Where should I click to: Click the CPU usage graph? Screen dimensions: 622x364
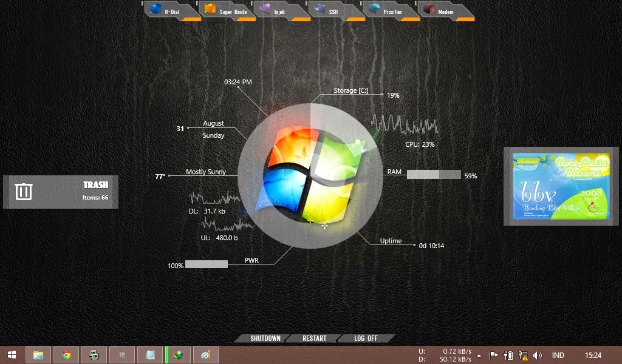point(405,124)
